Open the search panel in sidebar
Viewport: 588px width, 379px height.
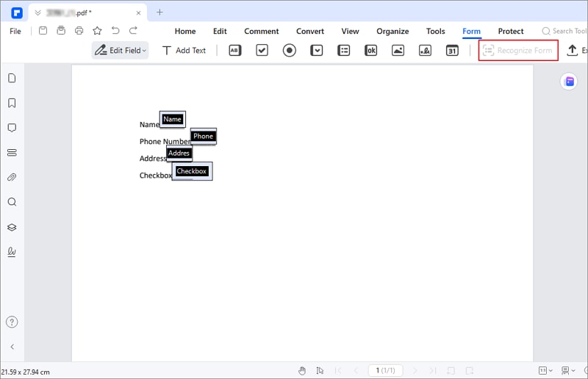point(12,202)
